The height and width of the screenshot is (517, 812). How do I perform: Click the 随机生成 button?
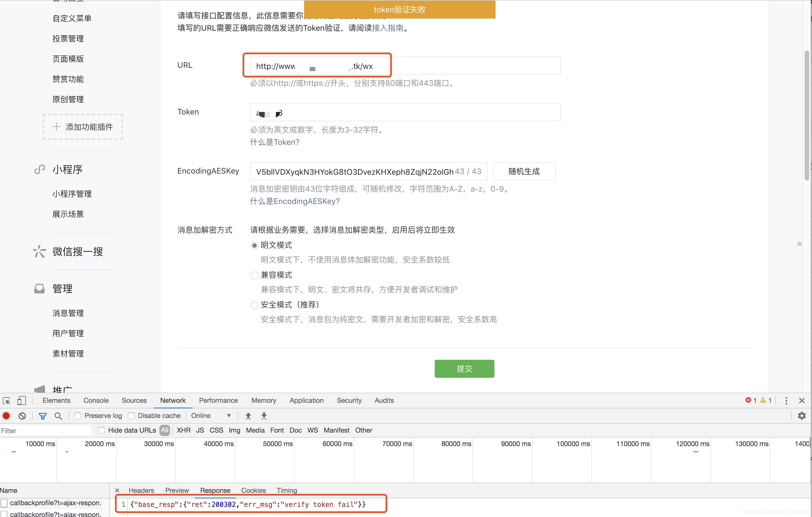point(524,171)
